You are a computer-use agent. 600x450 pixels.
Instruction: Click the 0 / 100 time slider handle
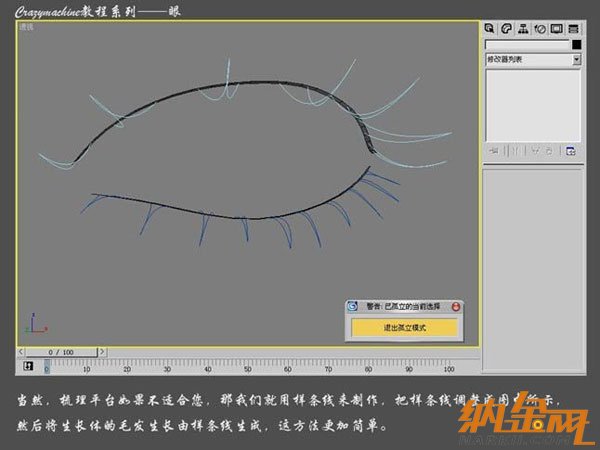point(61,352)
